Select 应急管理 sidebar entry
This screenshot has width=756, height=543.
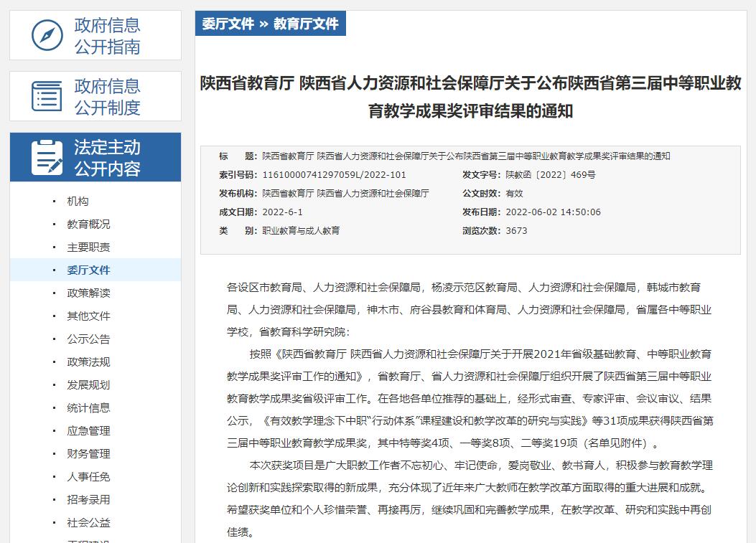tap(89, 430)
